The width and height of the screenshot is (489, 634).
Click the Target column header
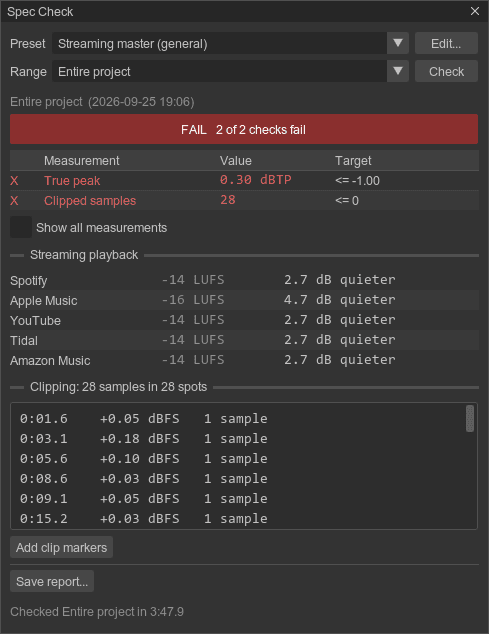click(x=353, y=161)
